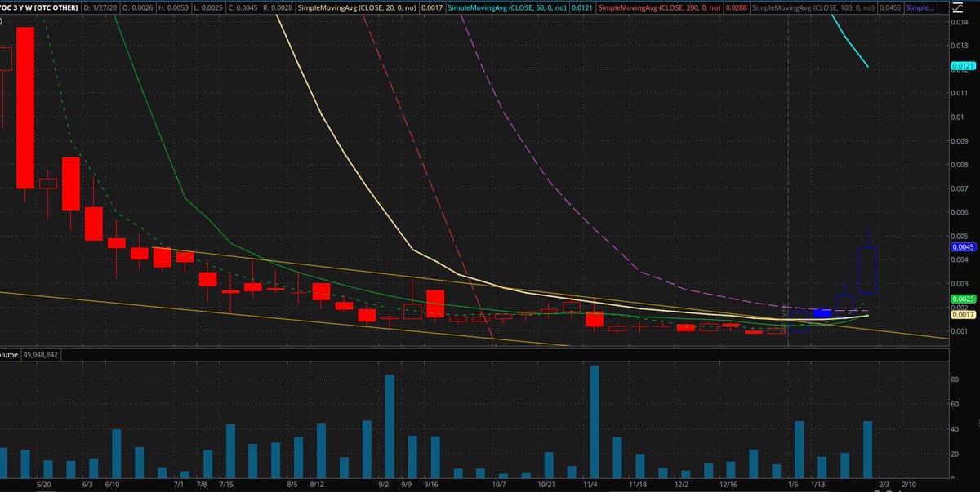The height and width of the screenshot is (492, 980).
Task: Click the 10/7 date axis label
Action: point(499,484)
